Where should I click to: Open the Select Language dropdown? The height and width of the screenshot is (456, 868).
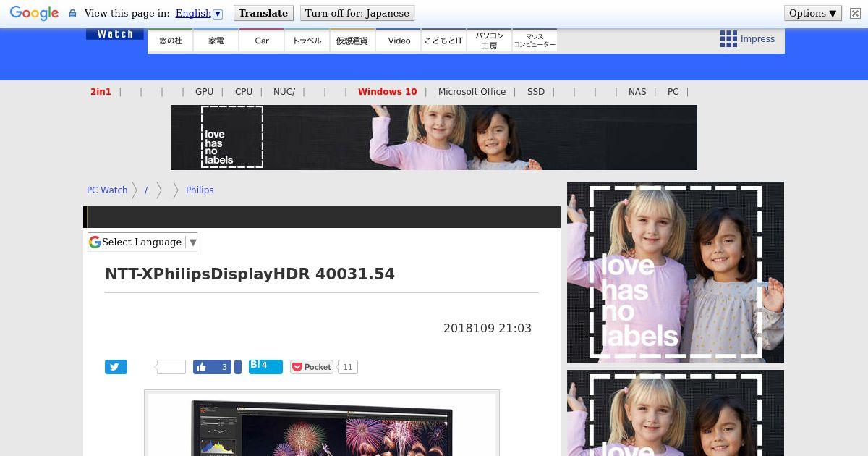tap(142, 242)
